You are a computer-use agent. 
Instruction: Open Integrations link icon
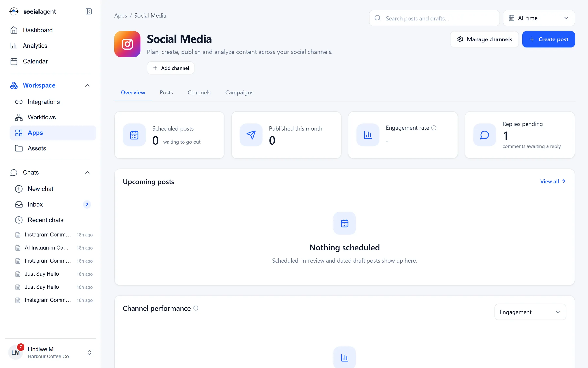click(19, 102)
